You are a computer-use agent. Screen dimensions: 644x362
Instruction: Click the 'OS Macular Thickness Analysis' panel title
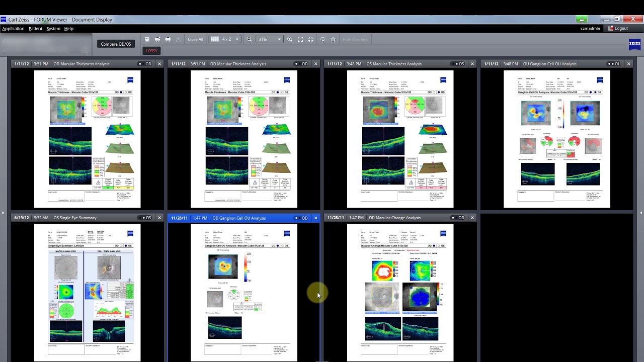pos(394,64)
